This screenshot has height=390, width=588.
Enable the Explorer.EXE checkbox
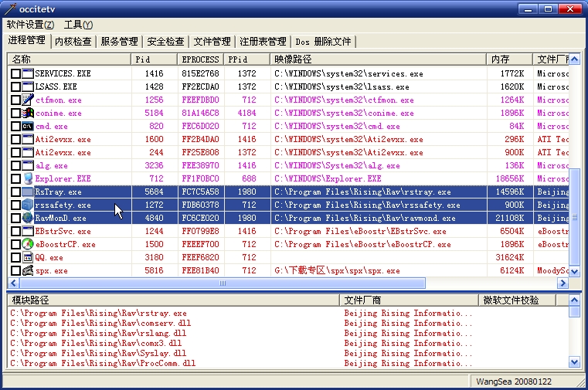[15, 178]
